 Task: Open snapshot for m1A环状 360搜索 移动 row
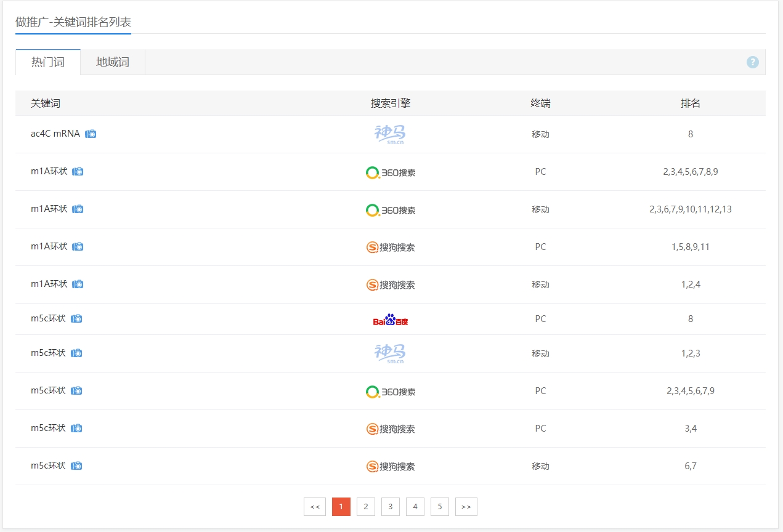click(x=78, y=209)
